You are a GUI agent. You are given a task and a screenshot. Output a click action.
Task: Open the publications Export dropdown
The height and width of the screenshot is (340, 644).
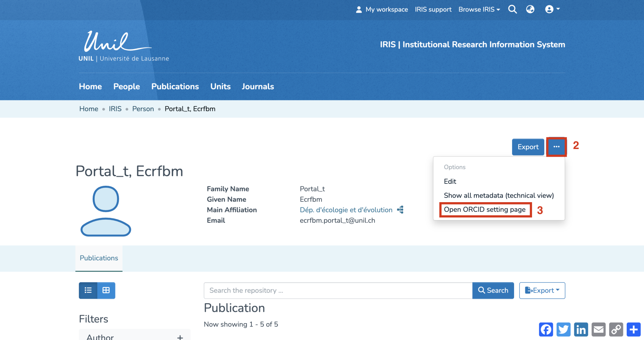tap(542, 290)
